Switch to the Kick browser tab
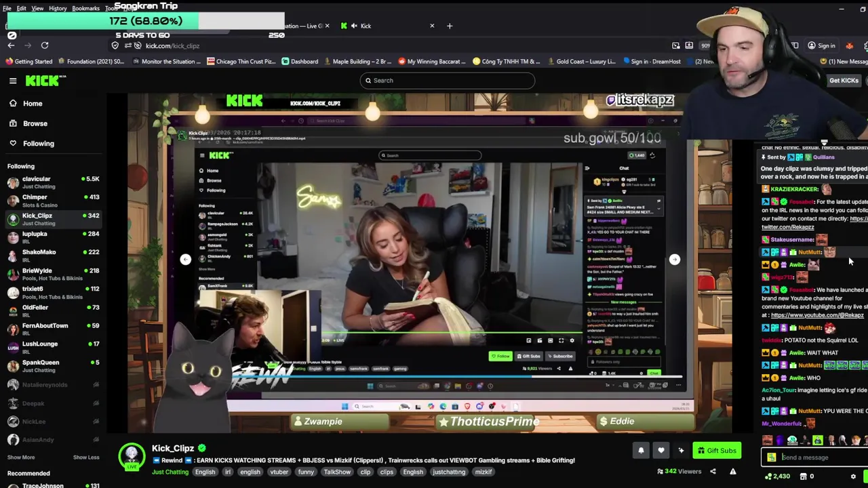This screenshot has width=868, height=488. coord(387,26)
